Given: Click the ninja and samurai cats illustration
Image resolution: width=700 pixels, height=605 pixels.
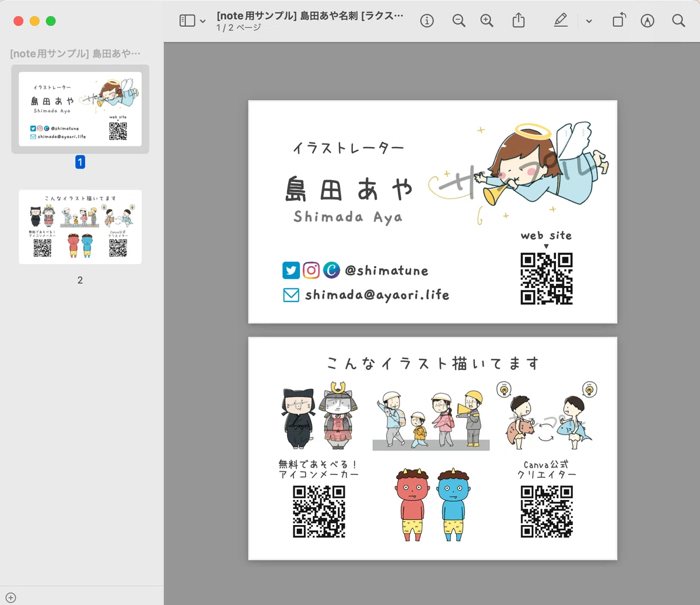Looking at the screenshot, I should click(319, 415).
